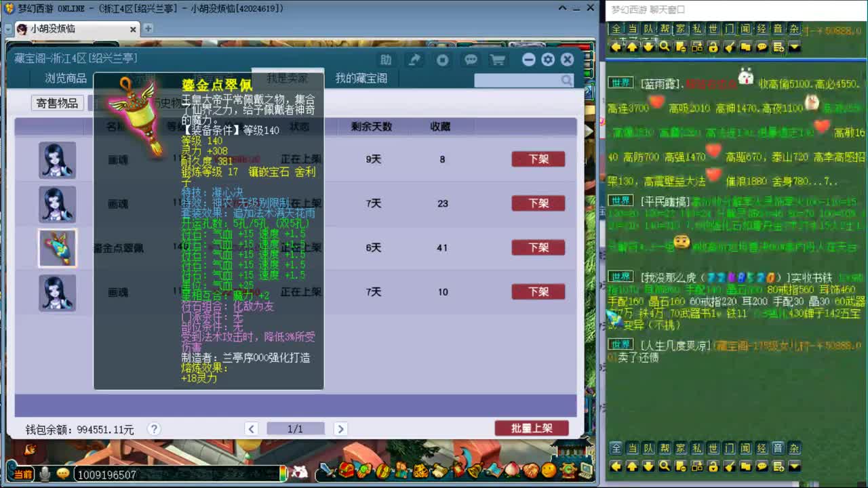868x488 pixels.
Task: Open 藏宝阁 settings gear icon
Action: [548, 60]
